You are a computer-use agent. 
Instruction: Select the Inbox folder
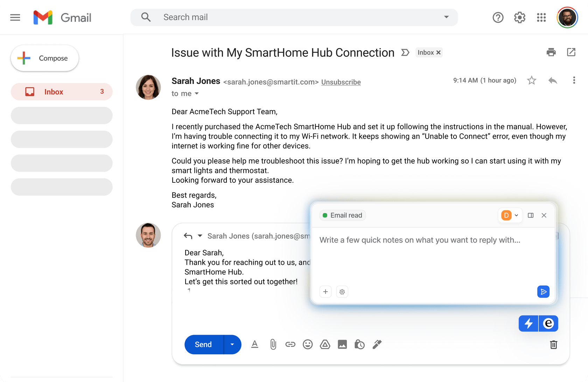[62, 92]
